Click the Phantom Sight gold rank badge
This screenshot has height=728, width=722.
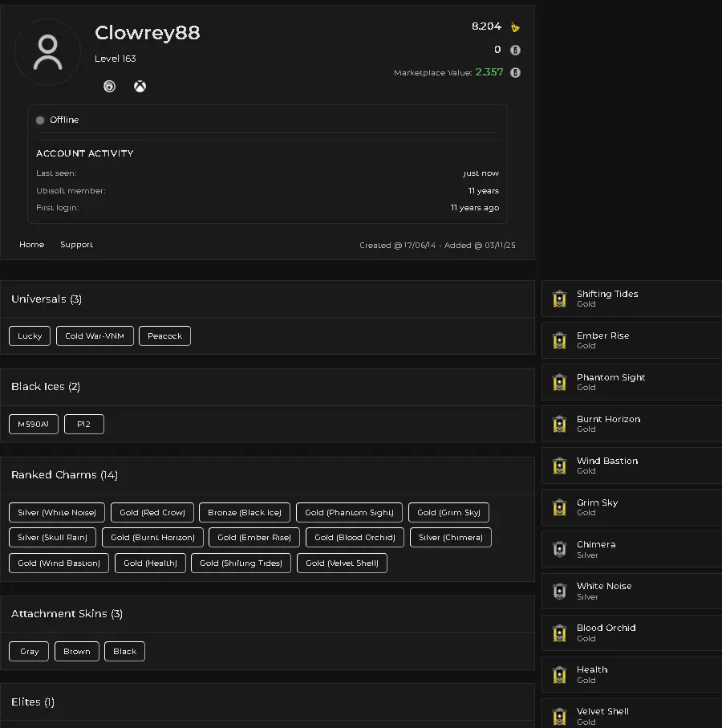point(559,383)
